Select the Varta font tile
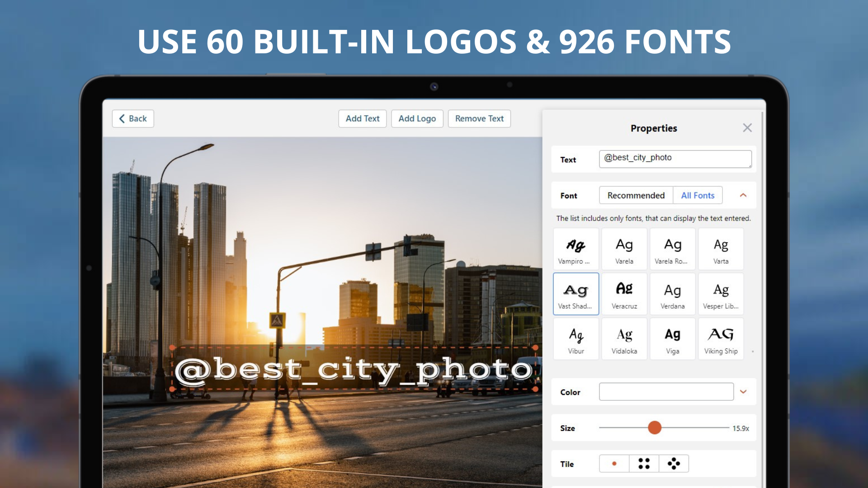 click(x=721, y=249)
